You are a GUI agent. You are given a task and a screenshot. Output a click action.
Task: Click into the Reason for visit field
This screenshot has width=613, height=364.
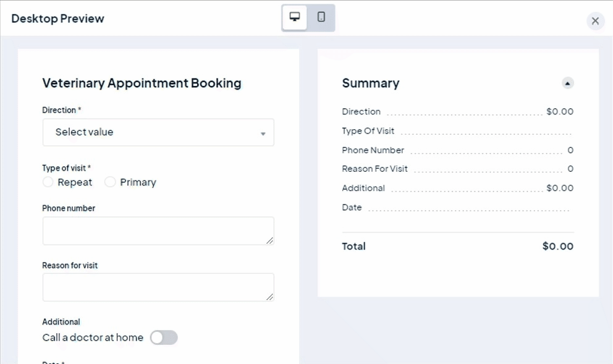pos(158,287)
